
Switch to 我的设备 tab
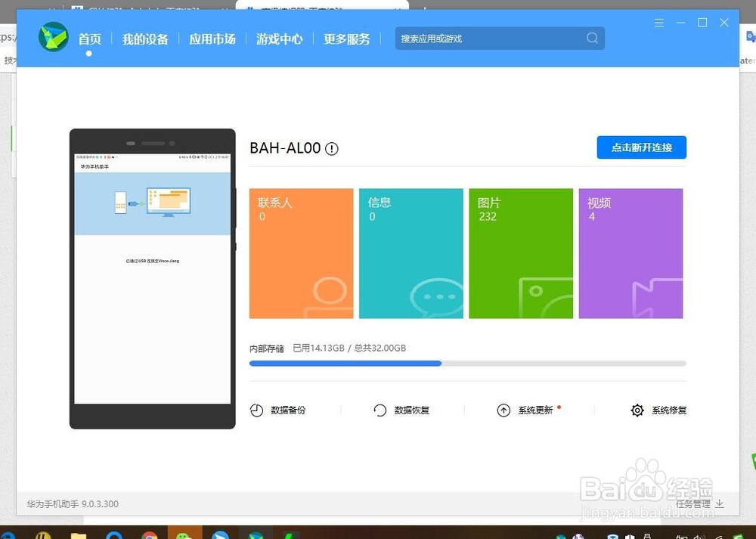coord(145,39)
